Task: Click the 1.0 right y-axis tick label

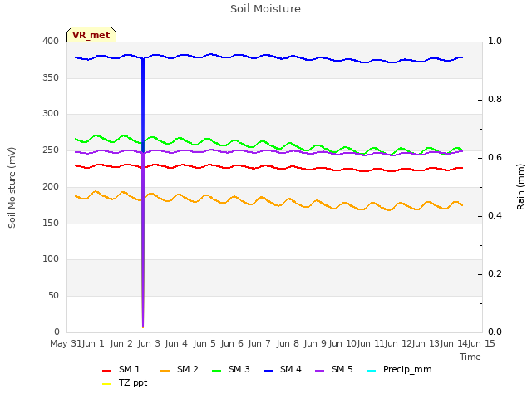Action: click(x=495, y=41)
